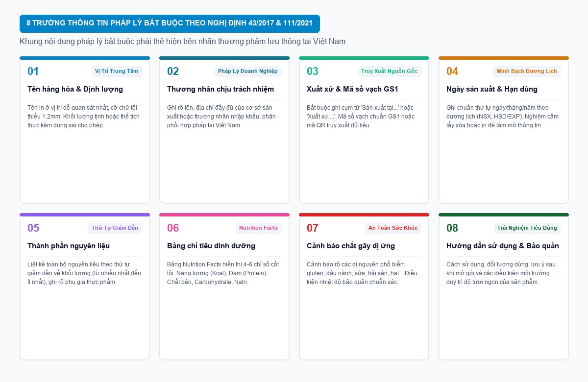Click the subtitle text under the header banner
This screenshot has height=382, width=588.
183,42
